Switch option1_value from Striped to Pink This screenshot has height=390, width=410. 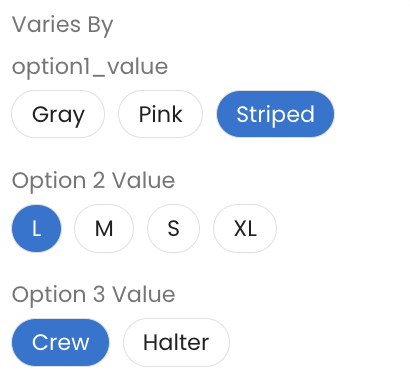pos(160,114)
